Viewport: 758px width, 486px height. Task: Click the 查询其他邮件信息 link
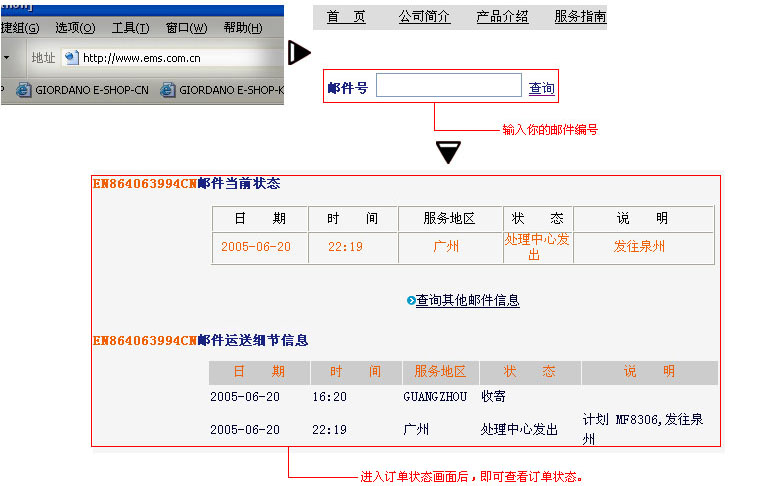467,301
